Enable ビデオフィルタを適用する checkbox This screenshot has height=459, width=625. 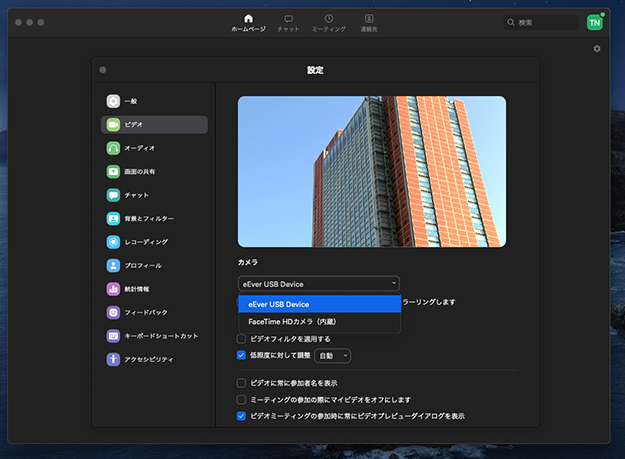point(241,339)
